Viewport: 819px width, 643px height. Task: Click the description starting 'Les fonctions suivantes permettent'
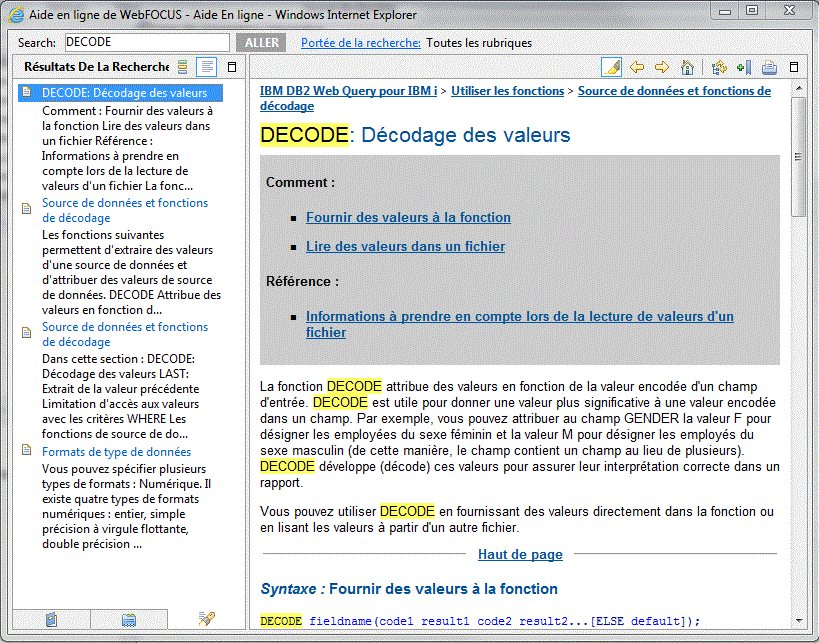tap(132, 273)
